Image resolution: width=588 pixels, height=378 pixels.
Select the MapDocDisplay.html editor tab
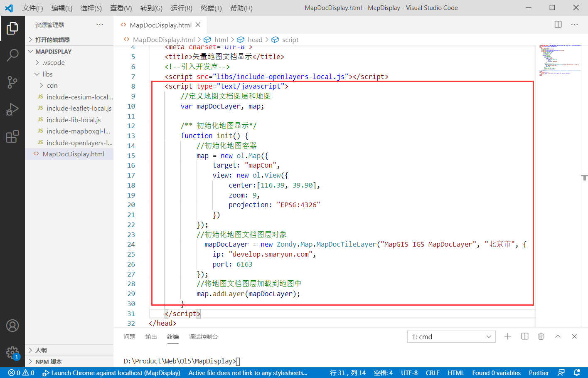click(x=161, y=25)
